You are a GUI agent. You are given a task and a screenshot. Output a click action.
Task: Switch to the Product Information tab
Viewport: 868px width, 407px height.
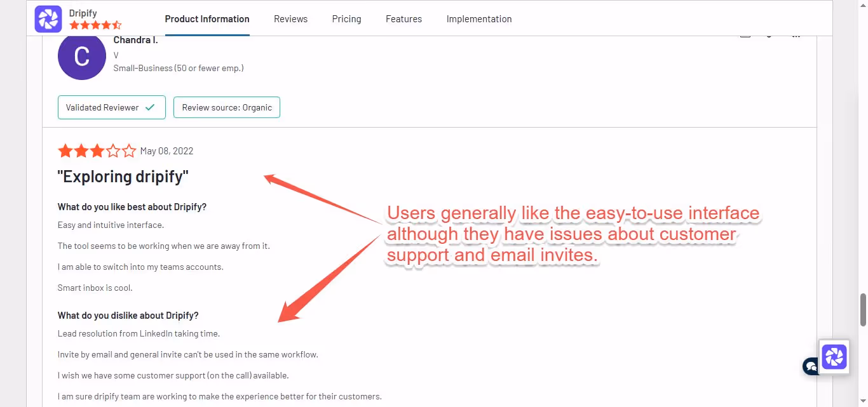207,19
